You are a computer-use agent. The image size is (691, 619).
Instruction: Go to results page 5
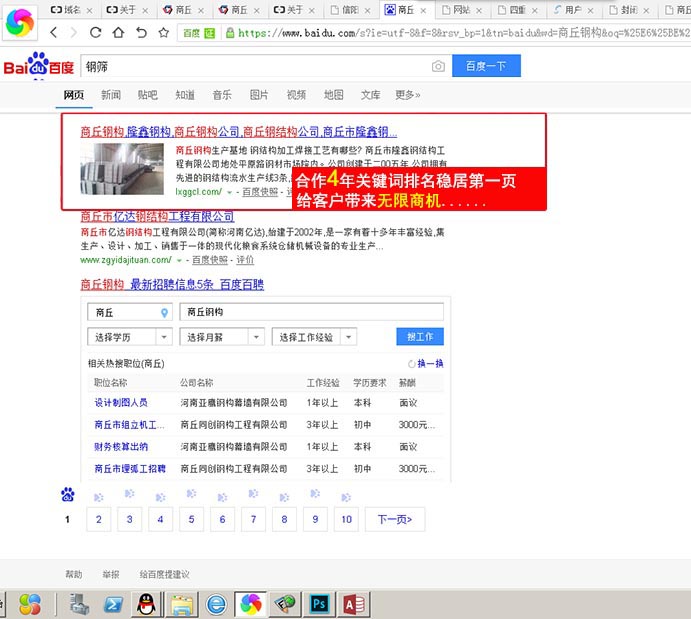tap(191, 519)
